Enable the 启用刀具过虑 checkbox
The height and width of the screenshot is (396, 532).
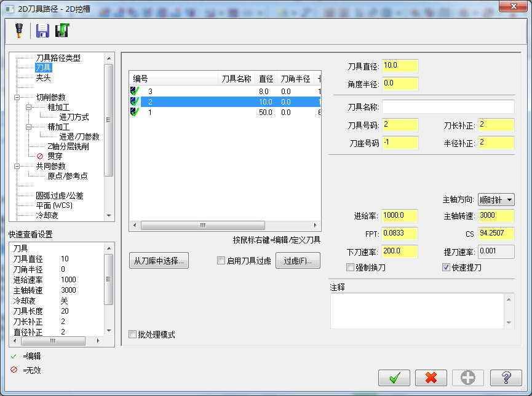(220, 260)
